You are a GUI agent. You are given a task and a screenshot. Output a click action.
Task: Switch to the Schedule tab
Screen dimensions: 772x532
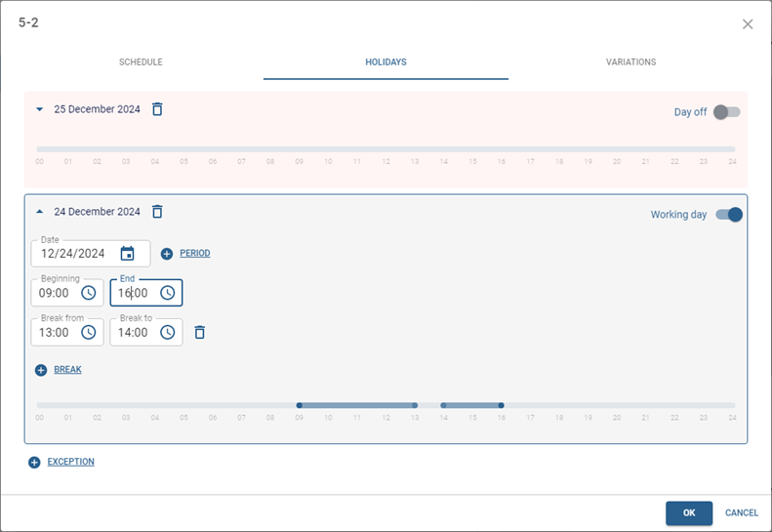point(141,62)
